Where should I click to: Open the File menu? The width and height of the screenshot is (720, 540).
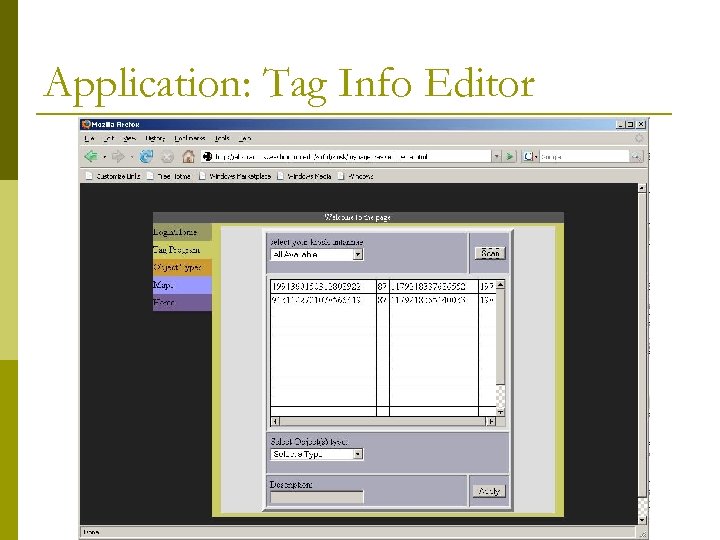89,138
